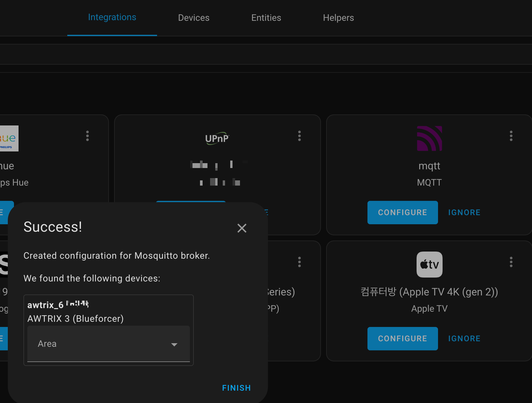Click the AWTRIX 3 (Blueforcer) device text
This screenshot has width=532, height=403.
(75, 319)
